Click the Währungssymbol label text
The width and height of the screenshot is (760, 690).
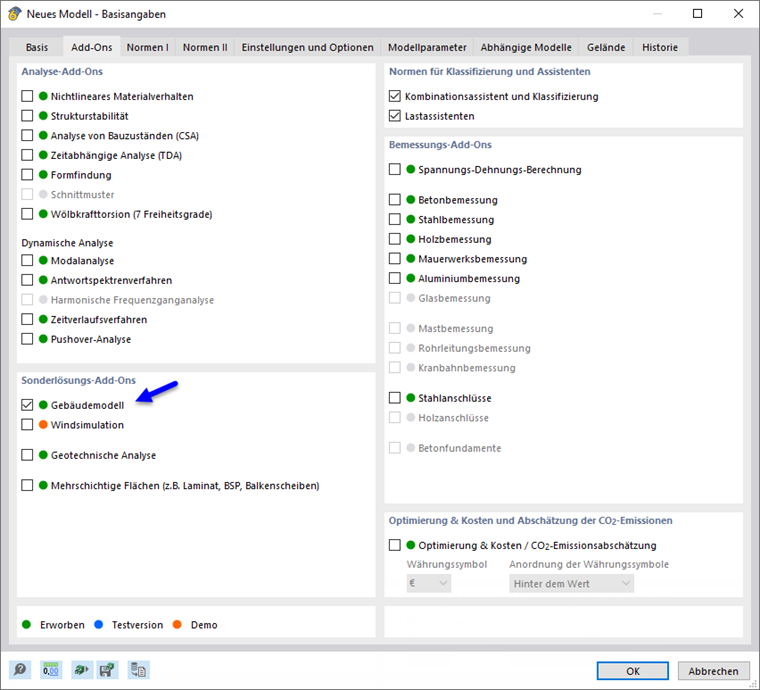447,564
